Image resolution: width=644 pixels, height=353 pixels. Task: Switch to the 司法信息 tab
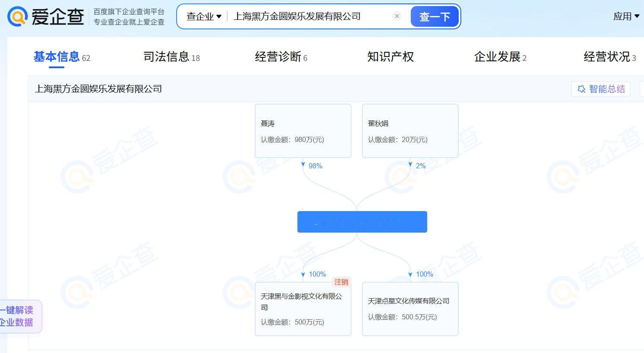click(x=171, y=57)
